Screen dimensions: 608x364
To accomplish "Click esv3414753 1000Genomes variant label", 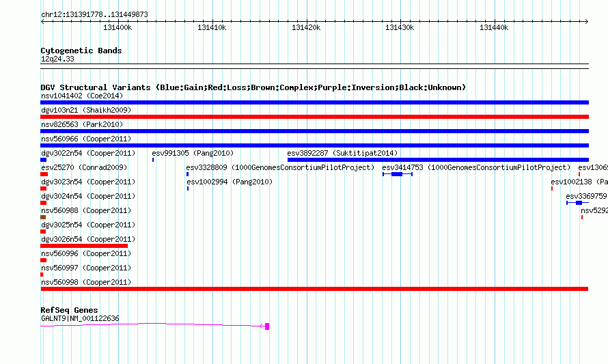I will (476, 167).
